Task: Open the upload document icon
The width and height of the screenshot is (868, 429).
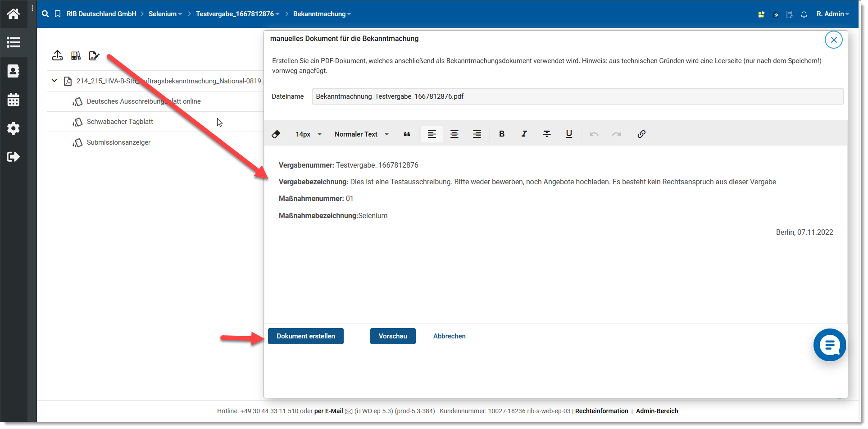Action: [x=57, y=55]
